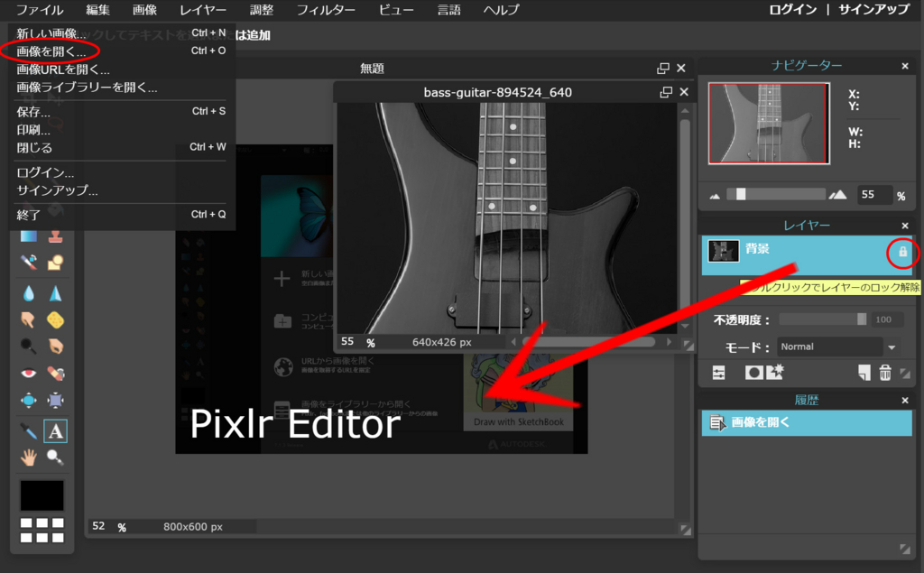The width and height of the screenshot is (924, 573).
Task: Select the Bloat tool
Action: [28, 401]
